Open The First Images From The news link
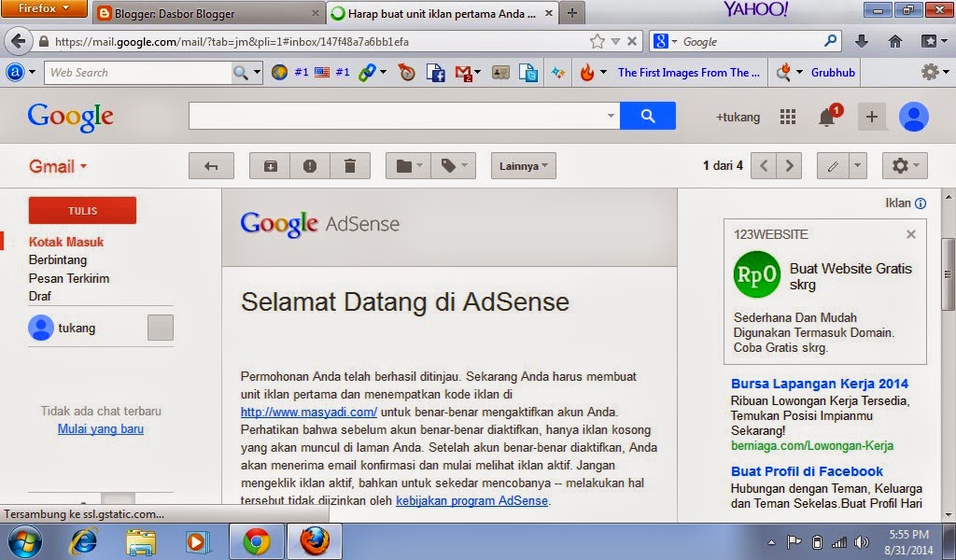This screenshot has height=560, width=956. tap(689, 73)
